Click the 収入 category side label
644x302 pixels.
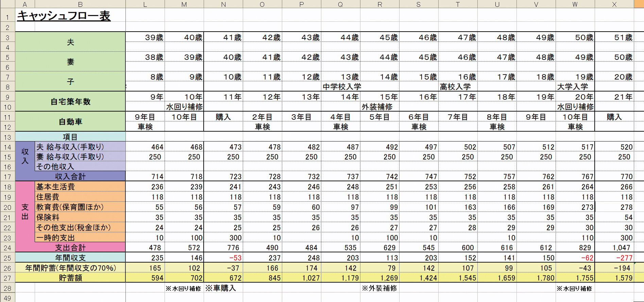tap(25, 156)
